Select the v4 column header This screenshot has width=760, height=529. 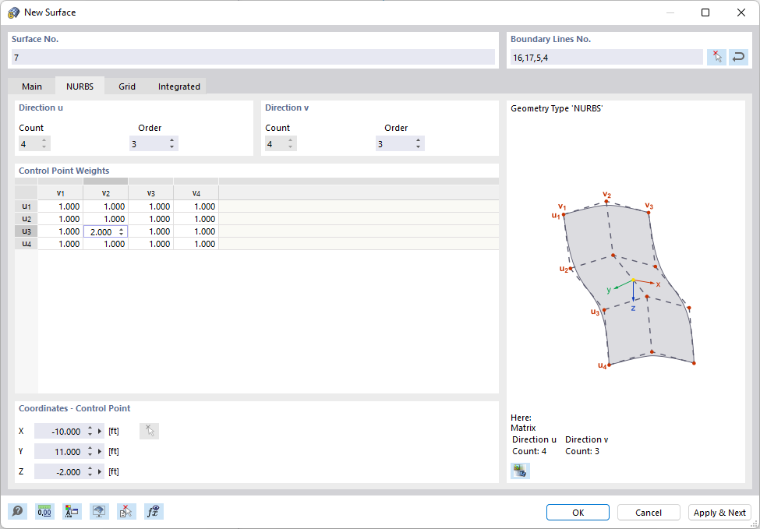(x=196, y=193)
